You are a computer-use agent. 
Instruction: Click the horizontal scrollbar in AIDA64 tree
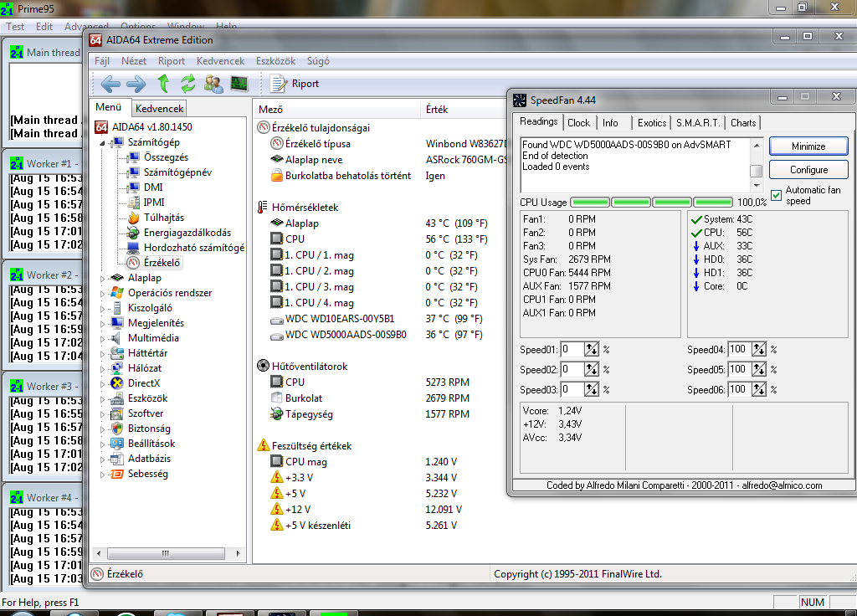point(167,554)
